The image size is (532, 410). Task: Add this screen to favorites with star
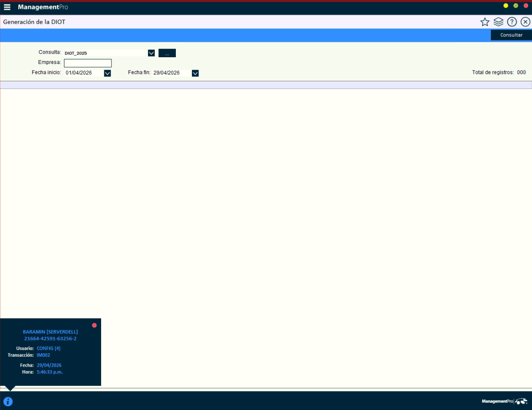click(485, 22)
